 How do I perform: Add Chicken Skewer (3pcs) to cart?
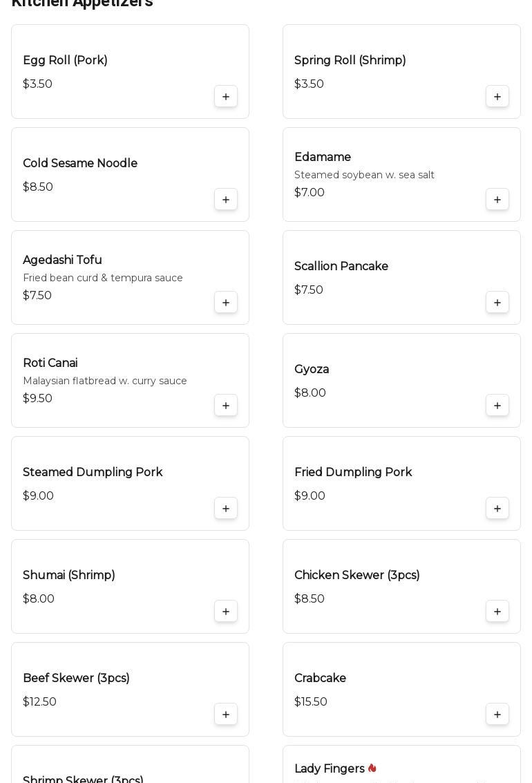[497, 612]
